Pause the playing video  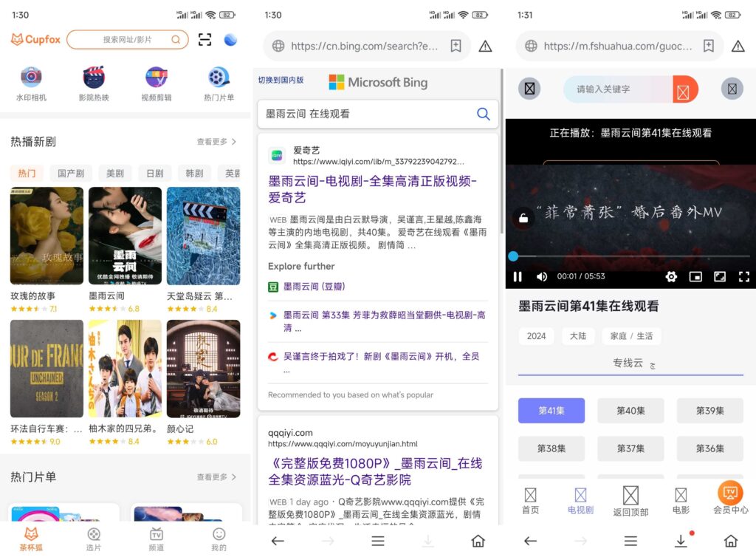518,276
